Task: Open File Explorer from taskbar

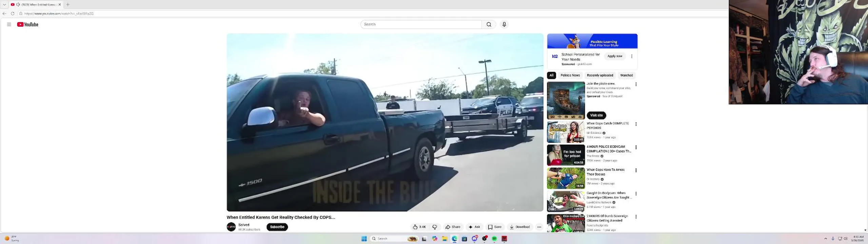Action: [445, 239]
